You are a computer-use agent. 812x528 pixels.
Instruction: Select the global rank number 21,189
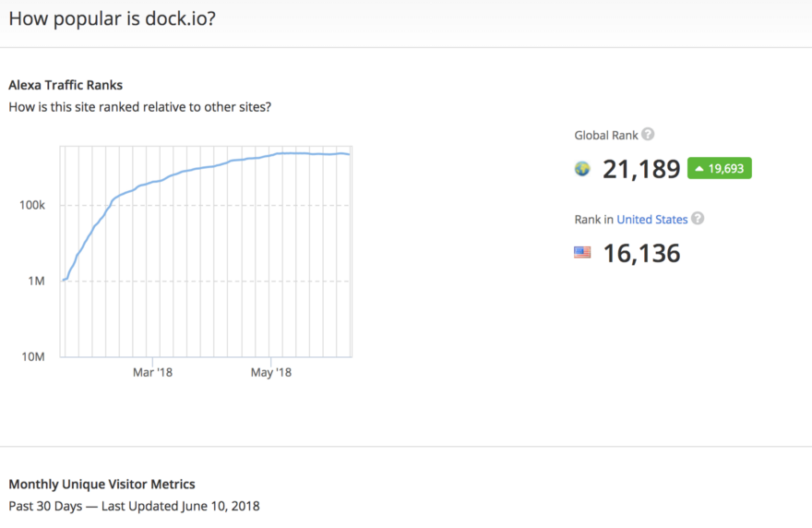[x=641, y=169]
